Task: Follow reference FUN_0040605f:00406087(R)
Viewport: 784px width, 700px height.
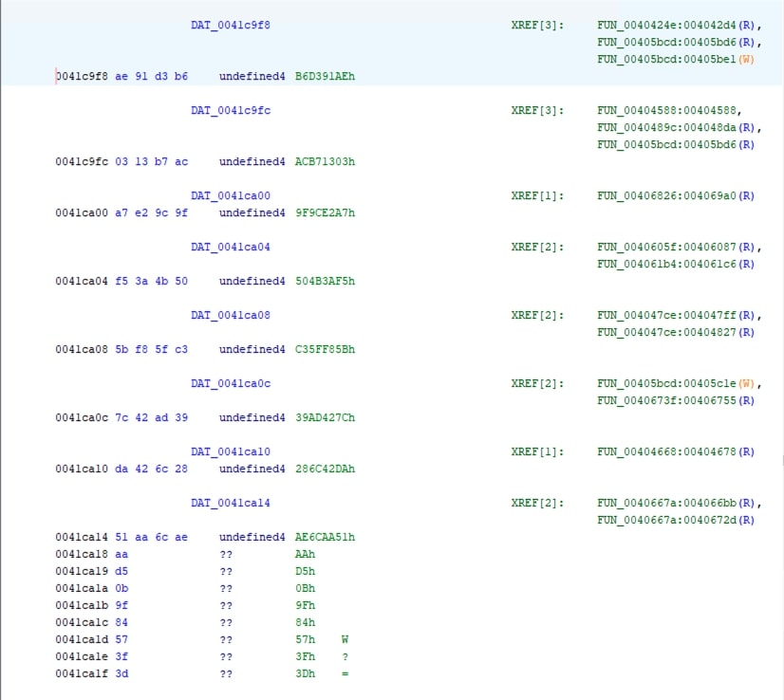Action: (x=674, y=247)
